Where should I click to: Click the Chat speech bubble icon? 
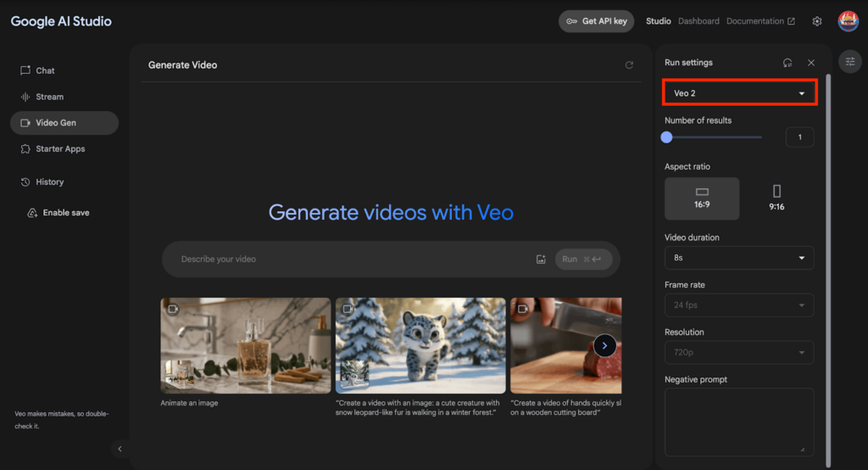tap(25, 70)
